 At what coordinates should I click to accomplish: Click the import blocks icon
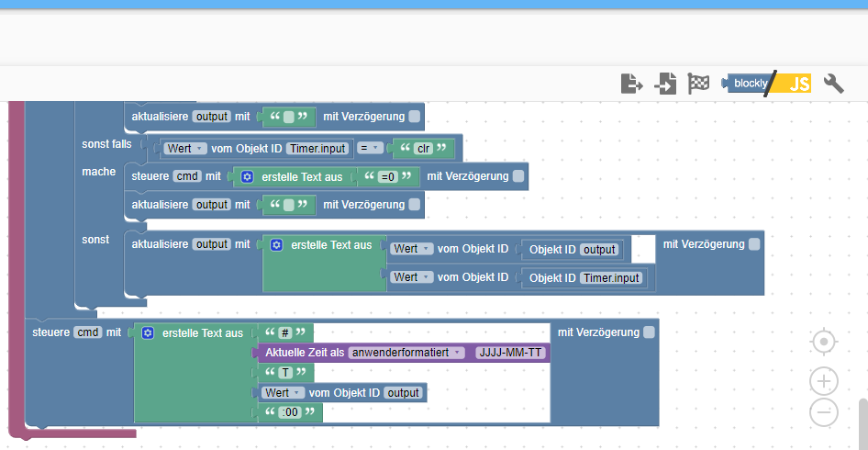pyautogui.click(x=665, y=84)
